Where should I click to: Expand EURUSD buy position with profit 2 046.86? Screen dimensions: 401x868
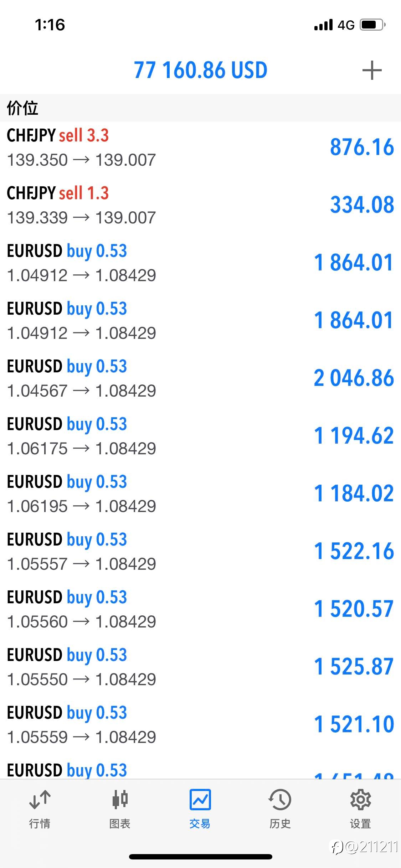(200, 378)
